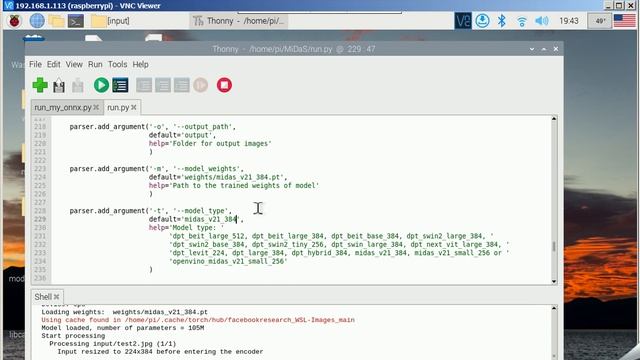Start debugging with the Debug icon
This screenshot has width=640, height=360.
pos(120,85)
